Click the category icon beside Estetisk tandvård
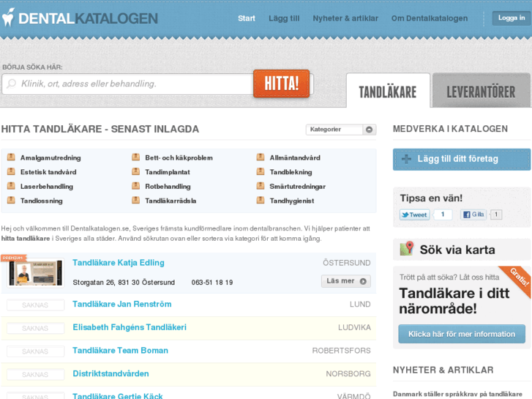Image resolution: width=532 pixels, height=399 pixels. pyautogui.click(x=11, y=171)
